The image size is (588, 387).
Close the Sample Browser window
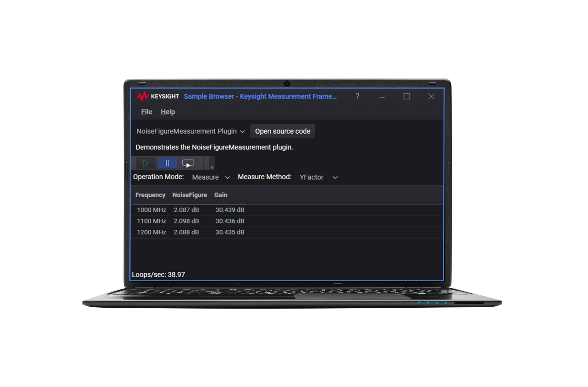[431, 96]
